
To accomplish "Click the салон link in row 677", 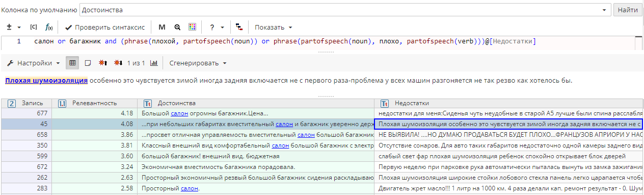I will (179, 113).
